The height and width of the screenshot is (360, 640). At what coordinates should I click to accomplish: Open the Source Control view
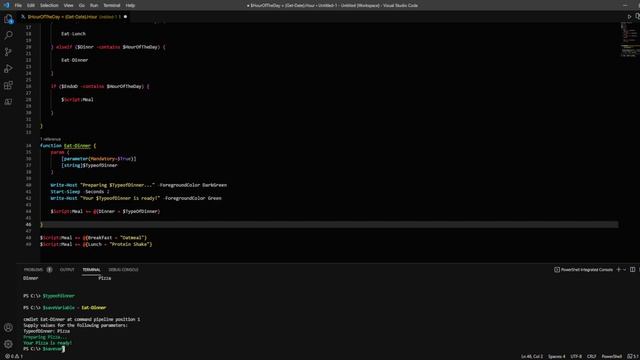click(x=8, y=52)
